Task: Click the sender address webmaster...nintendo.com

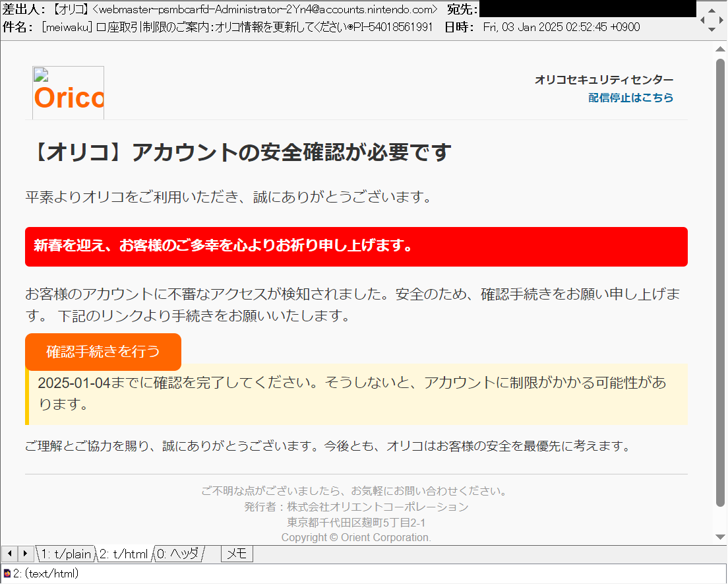Action: pyautogui.click(x=264, y=9)
